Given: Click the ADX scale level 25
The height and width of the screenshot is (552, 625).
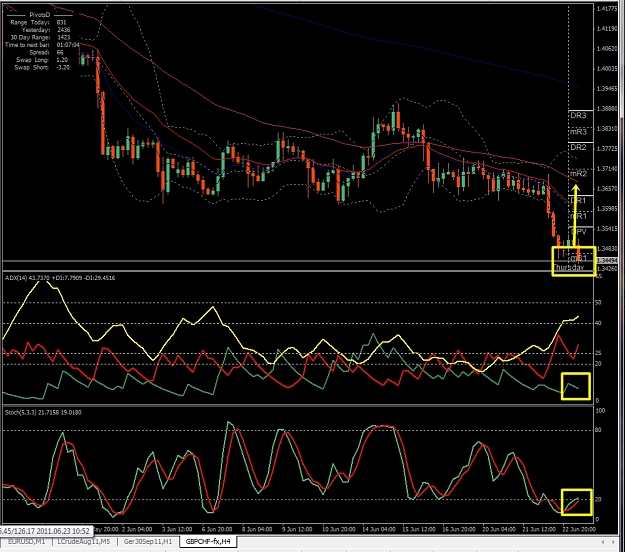Looking at the screenshot, I should click(598, 353).
